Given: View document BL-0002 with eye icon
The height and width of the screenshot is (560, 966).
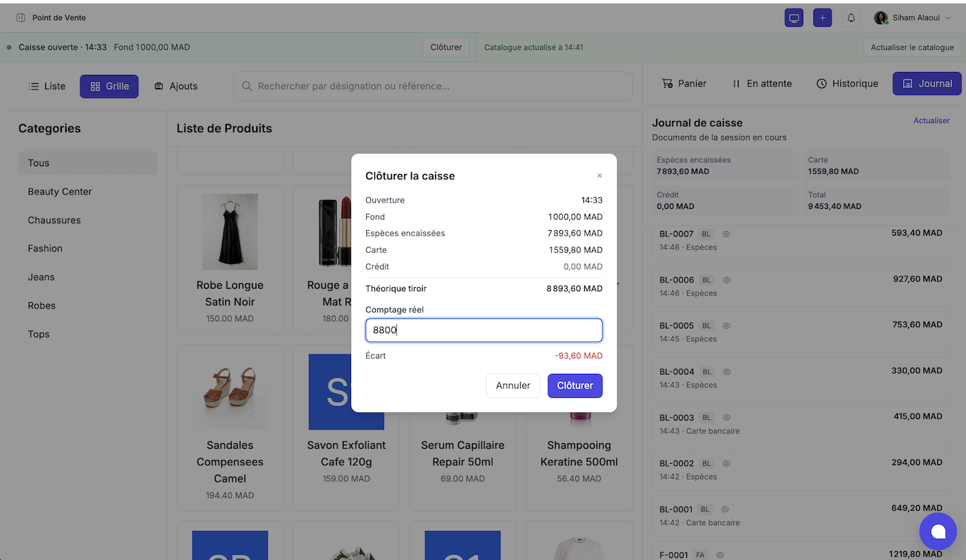Looking at the screenshot, I should point(726,464).
